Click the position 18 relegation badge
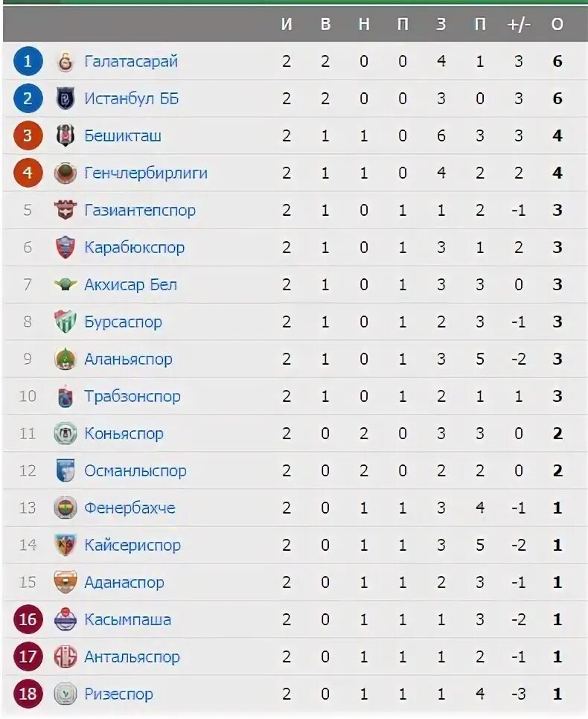 28,694
